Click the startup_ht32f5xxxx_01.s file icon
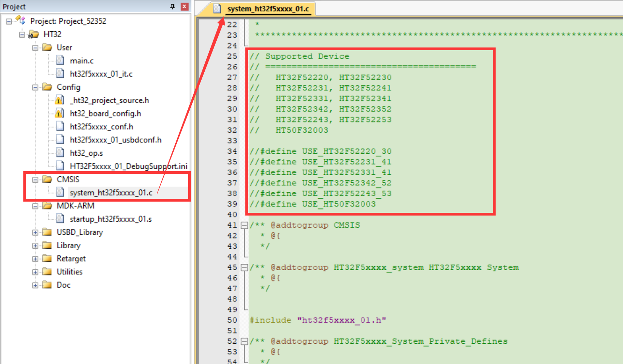The image size is (623, 364). 60,219
